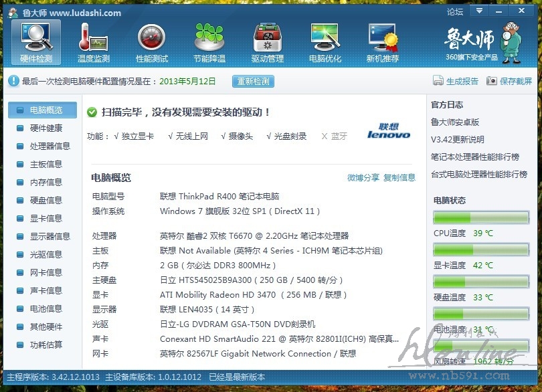Image resolution: width=542 pixels, height=392 pixels.
Task: Click 生成报告 to generate report
Action: tap(456, 82)
